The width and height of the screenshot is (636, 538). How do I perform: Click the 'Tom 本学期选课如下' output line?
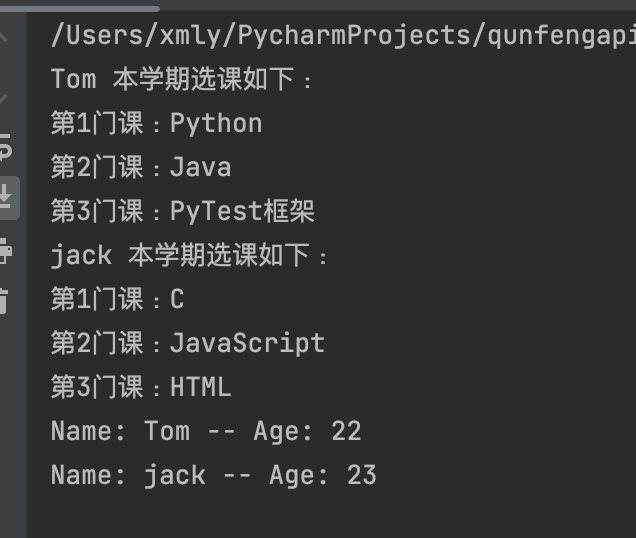[182, 79]
